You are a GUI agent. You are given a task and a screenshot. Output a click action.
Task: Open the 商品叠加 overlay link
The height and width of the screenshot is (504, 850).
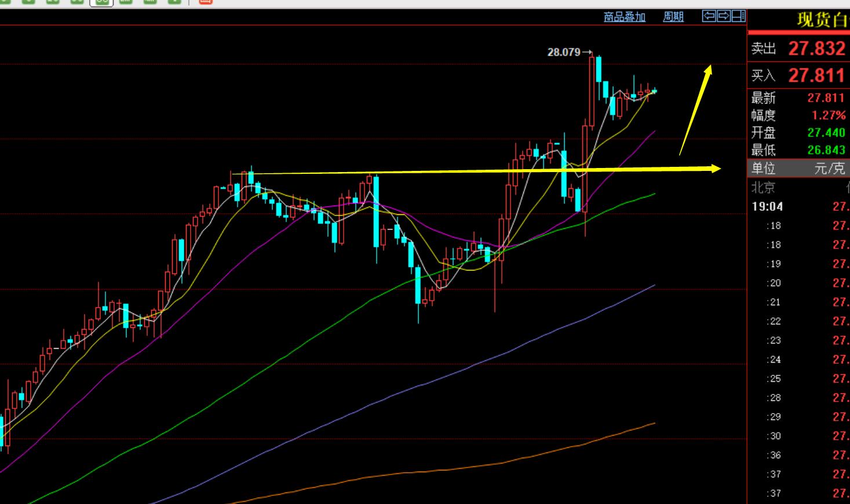(x=624, y=17)
